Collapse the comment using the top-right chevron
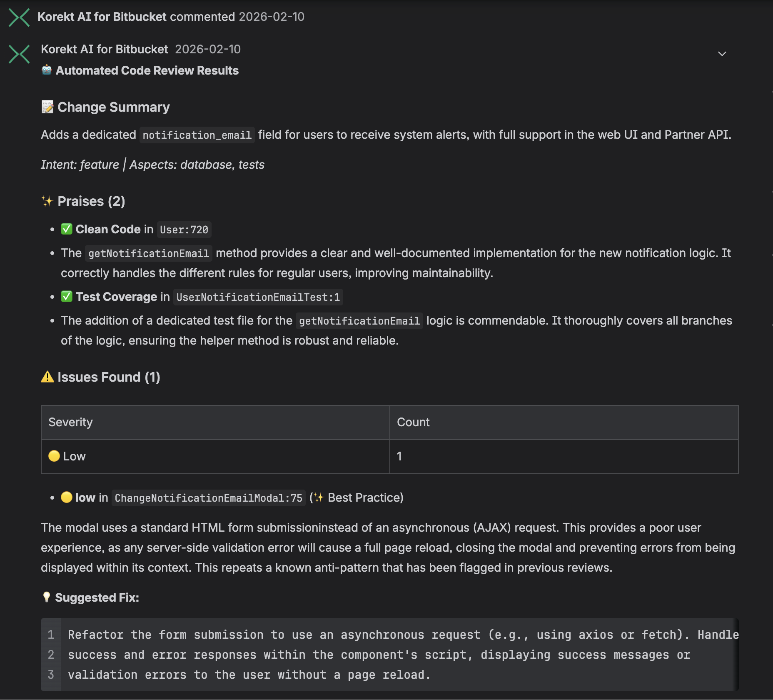The width and height of the screenshot is (773, 700). click(722, 54)
